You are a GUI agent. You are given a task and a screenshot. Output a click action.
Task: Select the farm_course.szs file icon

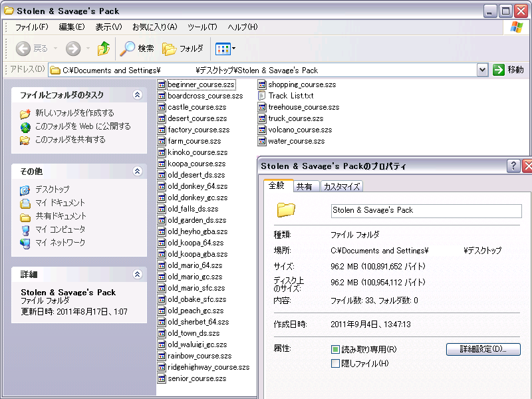pyautogui.click(x=162, y=141)
